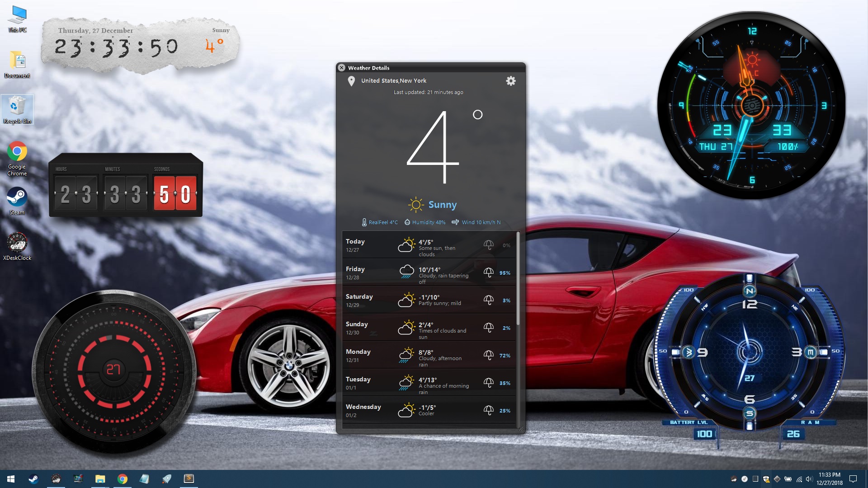The width and height of the screenshot is (868, 488).
Task: Click the Humidity droplet icon
Action: [408, 222]
